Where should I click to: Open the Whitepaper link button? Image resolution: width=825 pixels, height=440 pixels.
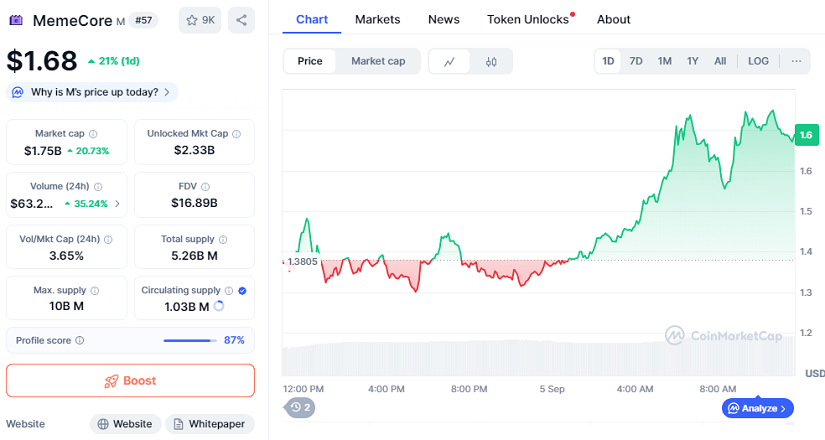[210, 424]
